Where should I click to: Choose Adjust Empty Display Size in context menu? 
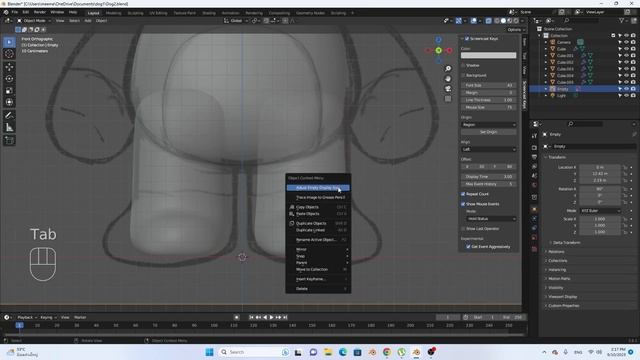(318, 188)
